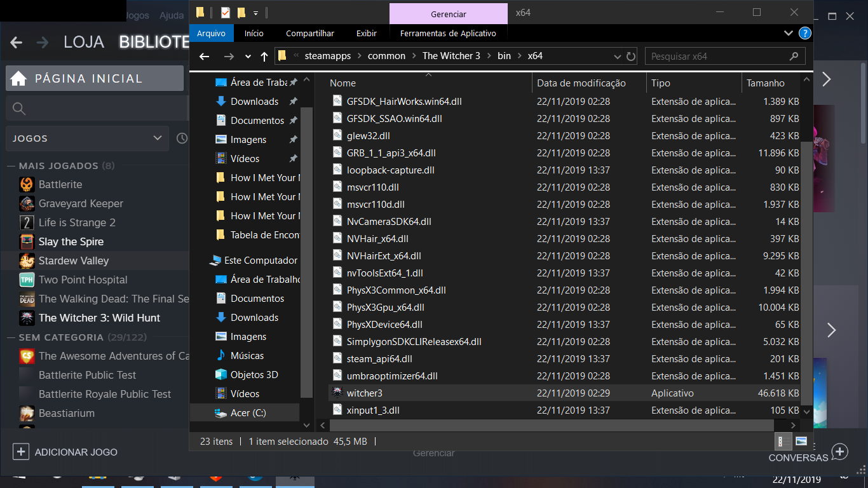Image resolution: width=868 pixels, height=488 pixels.
Task: Open the Arquivo menu tab
Action: [212, 33]
